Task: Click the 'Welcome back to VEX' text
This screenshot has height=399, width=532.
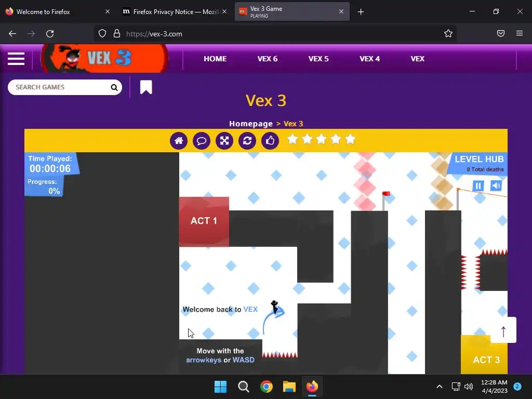Action: click(220, 310)
